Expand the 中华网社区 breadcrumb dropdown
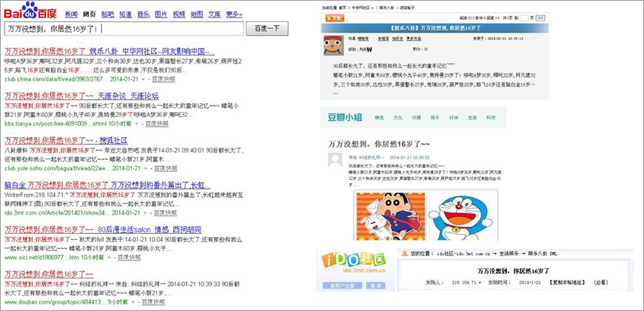The width and height of the screenshot is (644, 311). coord(373,7)
